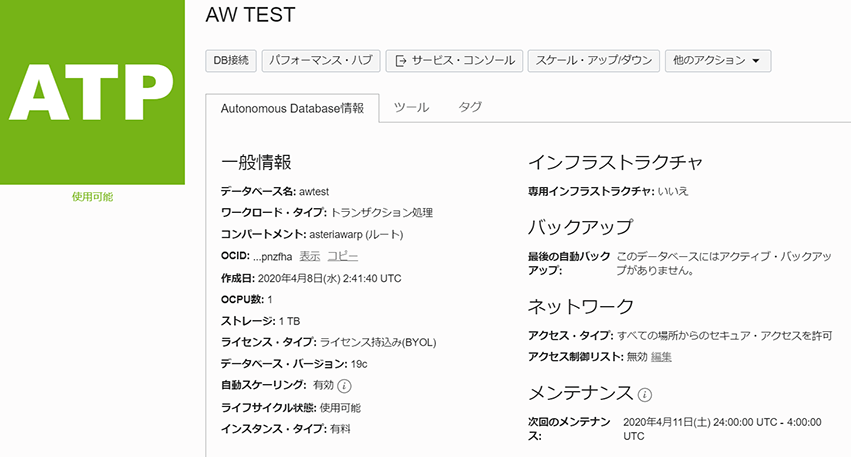This screenshot has height=457, width=851.
Task: Switch to the ツール tab
Action: click(411, 107)
